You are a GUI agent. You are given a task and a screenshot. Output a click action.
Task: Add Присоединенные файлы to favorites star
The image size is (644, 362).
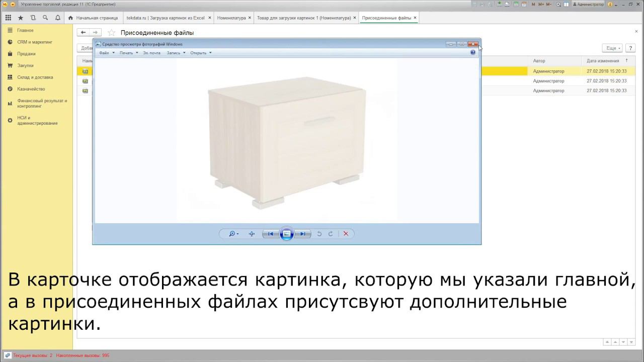[112, 33]
